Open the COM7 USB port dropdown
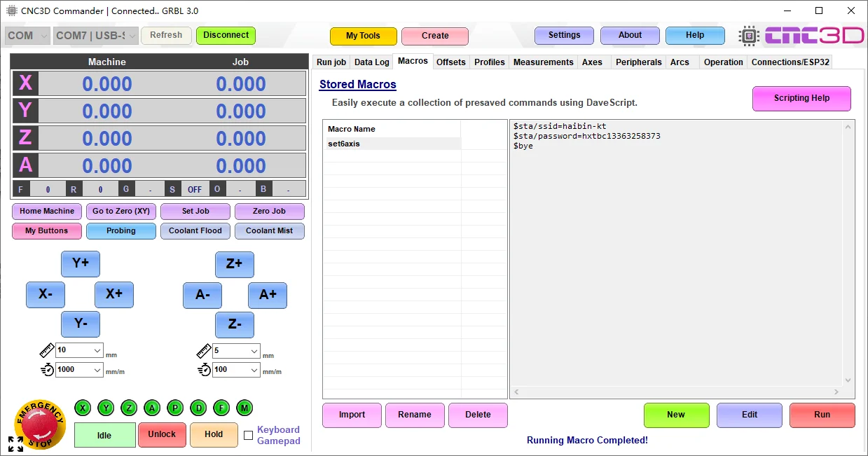This screenshot has width=868, height=456. (x=95, y=36)
